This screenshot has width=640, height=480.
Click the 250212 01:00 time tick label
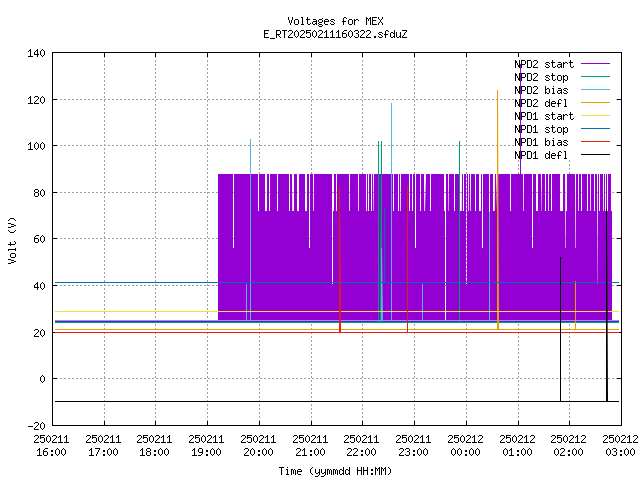click(x=517, y=446)
